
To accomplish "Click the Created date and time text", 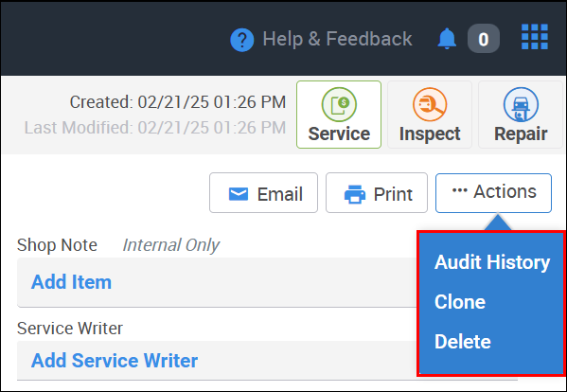I will pyautogui.click(x=178, y=102).
